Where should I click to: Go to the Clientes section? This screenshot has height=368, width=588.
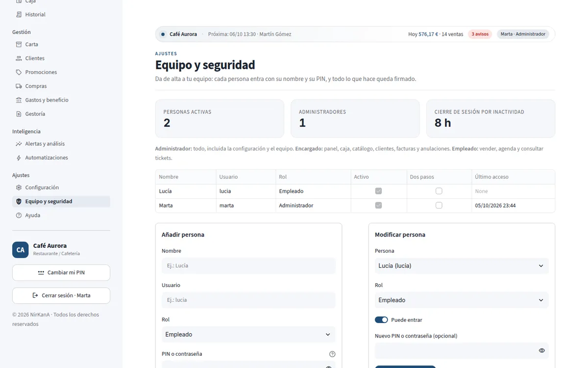[x=61, y=58]
